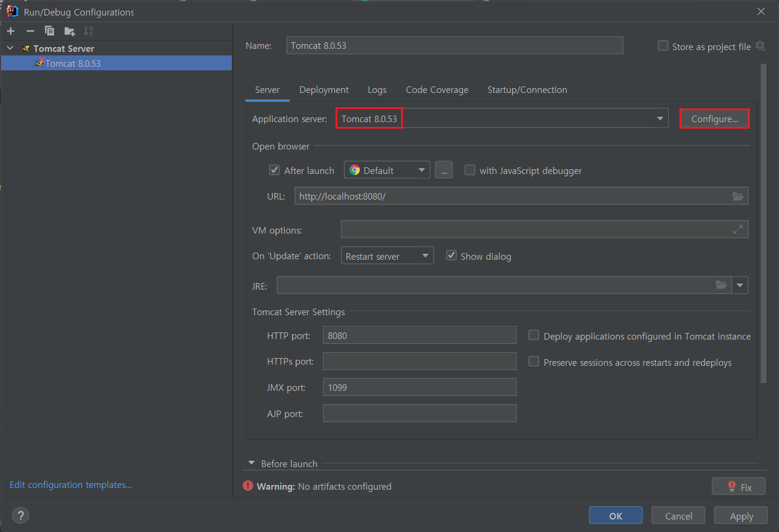Enable with JavaScript debugger option
Image resolution: width=779 pixels, height=532 pixels.
pos(470,170)
